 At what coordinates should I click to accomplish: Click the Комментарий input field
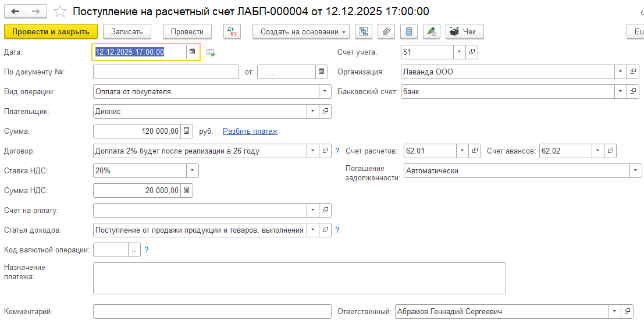[212, 312]
